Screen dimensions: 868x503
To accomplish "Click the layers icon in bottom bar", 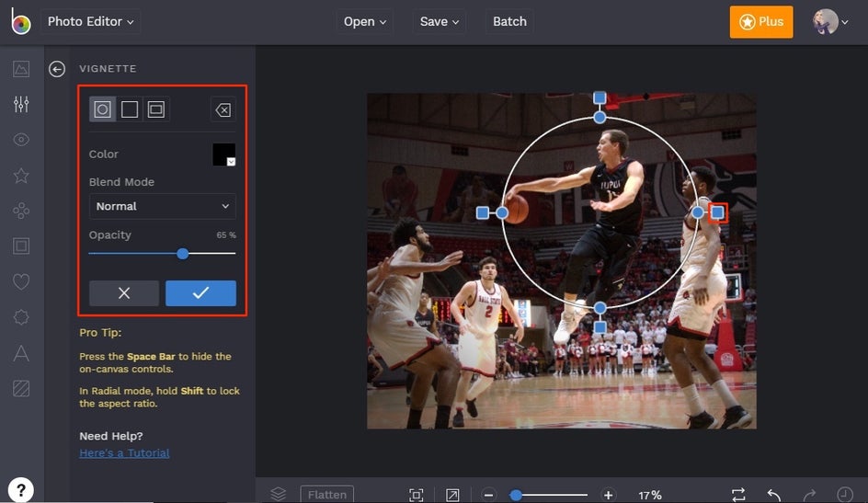I will click(x=279, y=494).
